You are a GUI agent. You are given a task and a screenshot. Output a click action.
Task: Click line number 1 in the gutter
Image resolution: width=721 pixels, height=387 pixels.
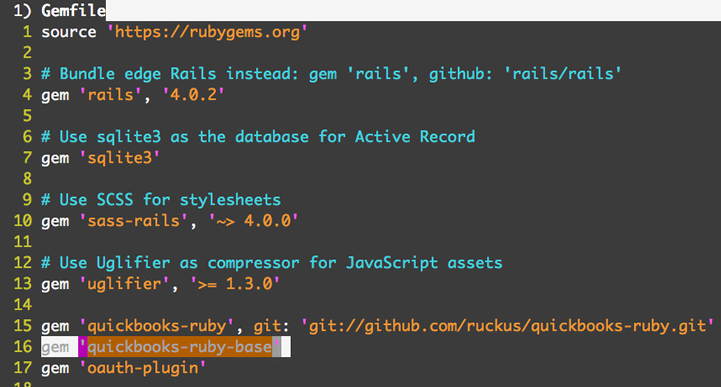pos(27,32)
